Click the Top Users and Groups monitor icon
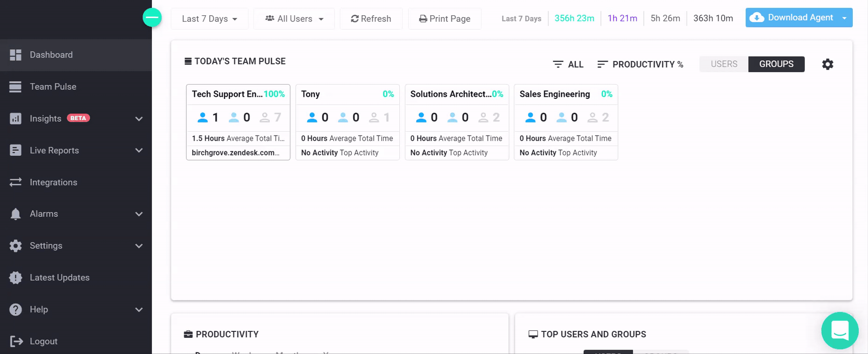The height and width of the screenshot is (354, 868). pos(533,334)
